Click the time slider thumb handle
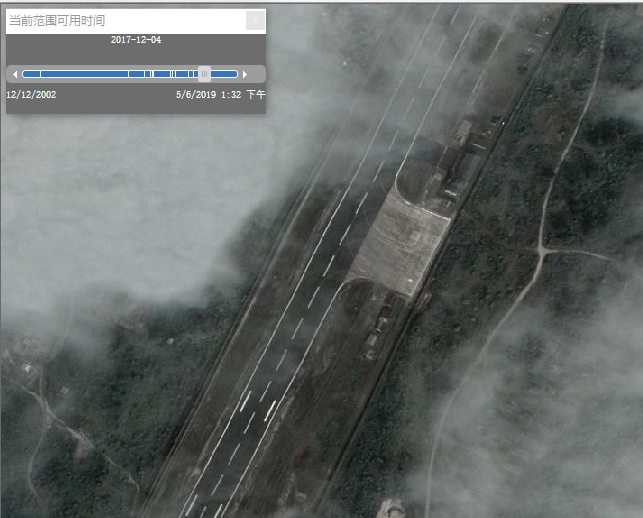The height and width of the screenshot is (518, 643). [x=204, y=74]
